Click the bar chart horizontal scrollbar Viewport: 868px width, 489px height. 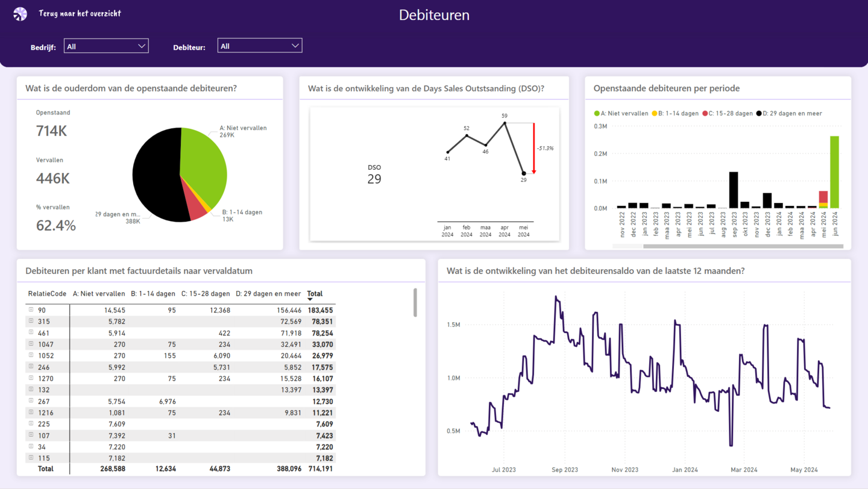(743, 246)
